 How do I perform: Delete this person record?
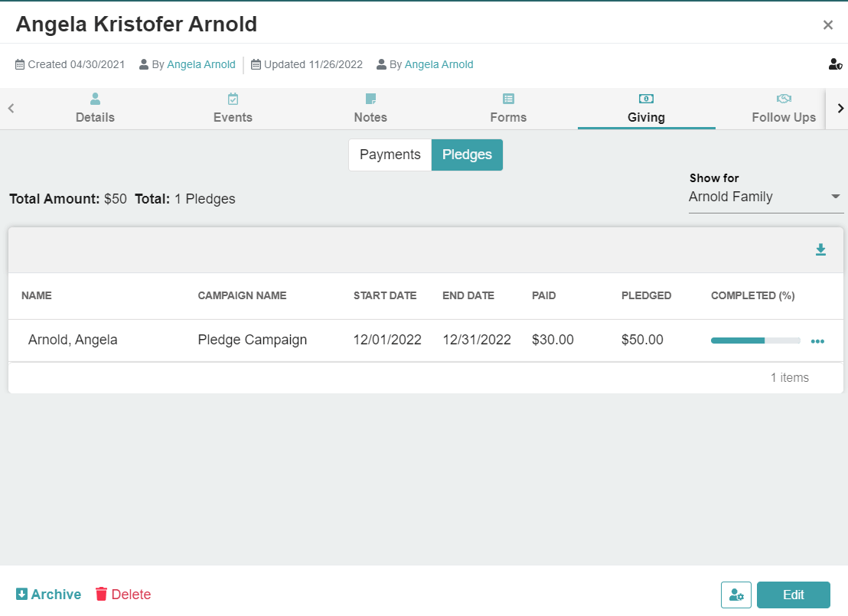pyautogui.click(x=123, y=595)
